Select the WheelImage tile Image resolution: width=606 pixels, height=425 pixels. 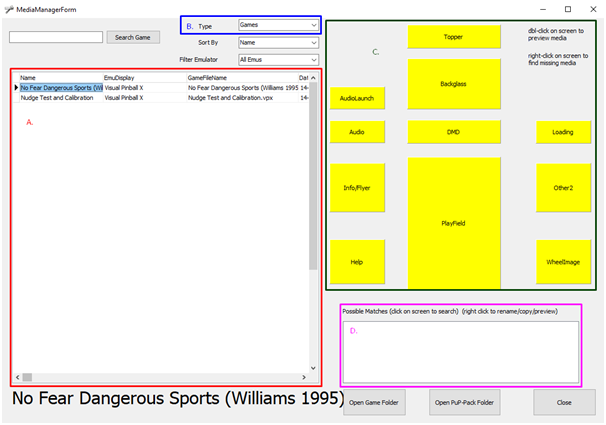click(563, 262)
